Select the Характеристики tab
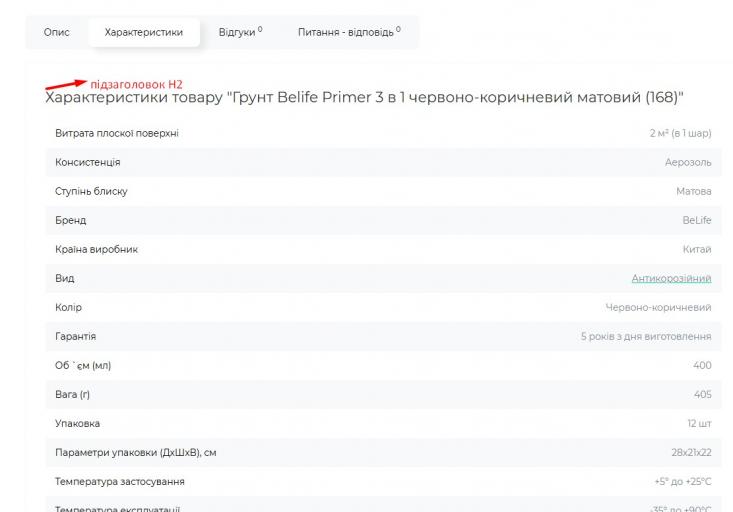733x512 pixels. click(x=144, y=32)
